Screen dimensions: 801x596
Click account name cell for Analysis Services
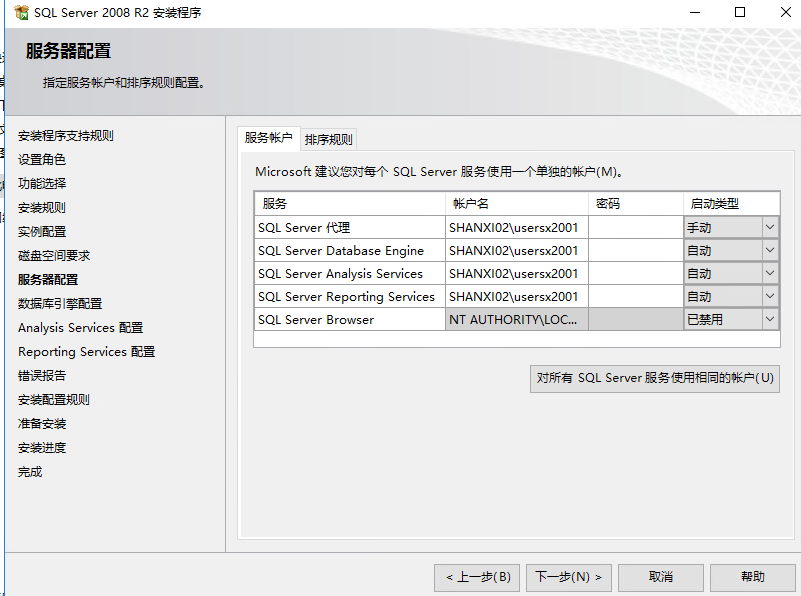point(516,273)
